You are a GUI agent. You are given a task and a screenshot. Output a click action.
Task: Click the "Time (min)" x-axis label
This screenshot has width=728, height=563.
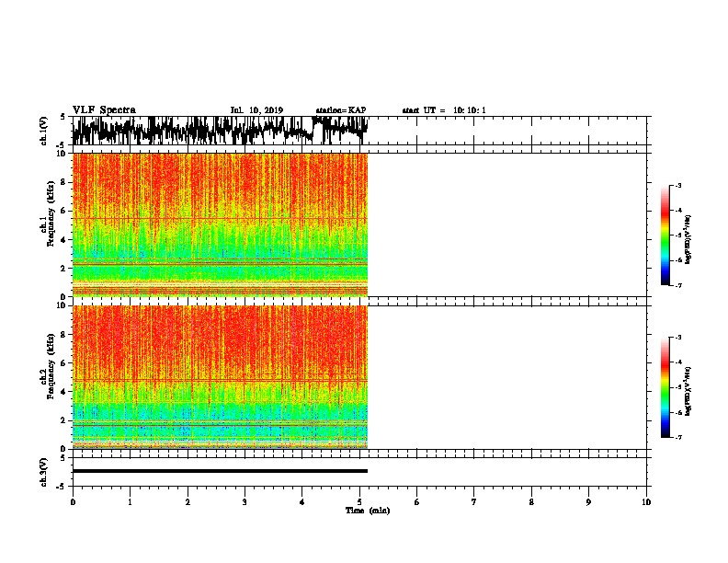368,511
